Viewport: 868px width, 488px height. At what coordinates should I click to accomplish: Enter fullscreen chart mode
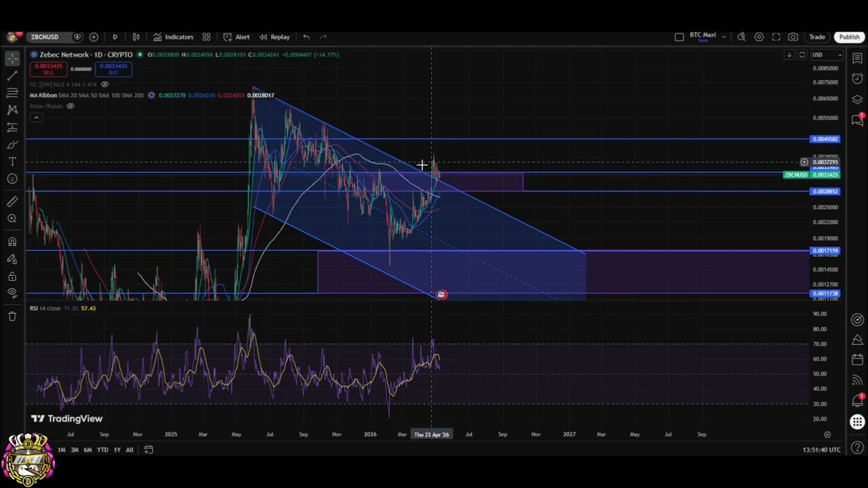(x=776, y=37)
